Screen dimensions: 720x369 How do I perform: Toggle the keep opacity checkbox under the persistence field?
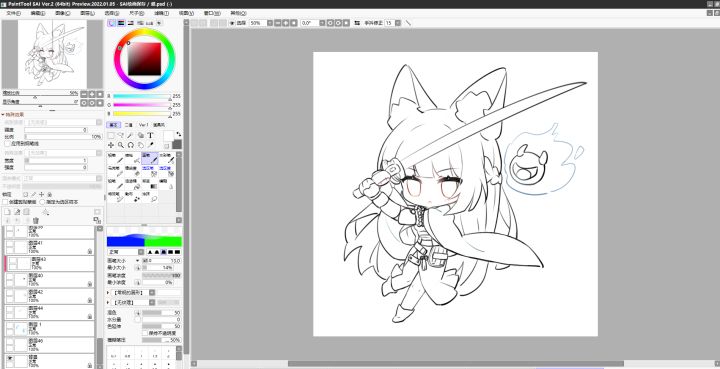coord(145,333)
